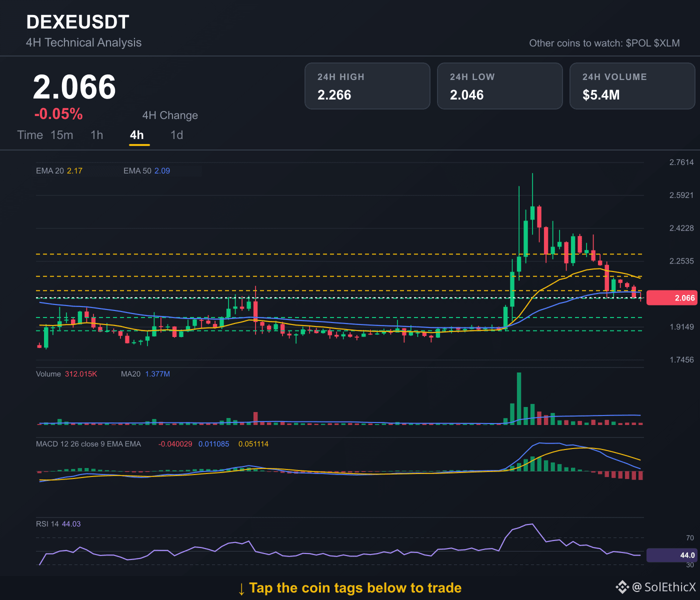Click the 2.7614 price axis label
The height and width of the screenshot is (600, 700).
pos(681,162)
